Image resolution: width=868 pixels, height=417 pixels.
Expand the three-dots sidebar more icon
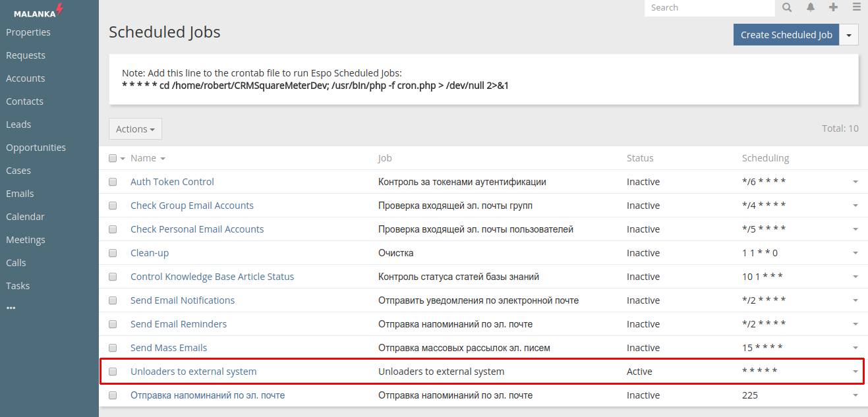(11, 308)
